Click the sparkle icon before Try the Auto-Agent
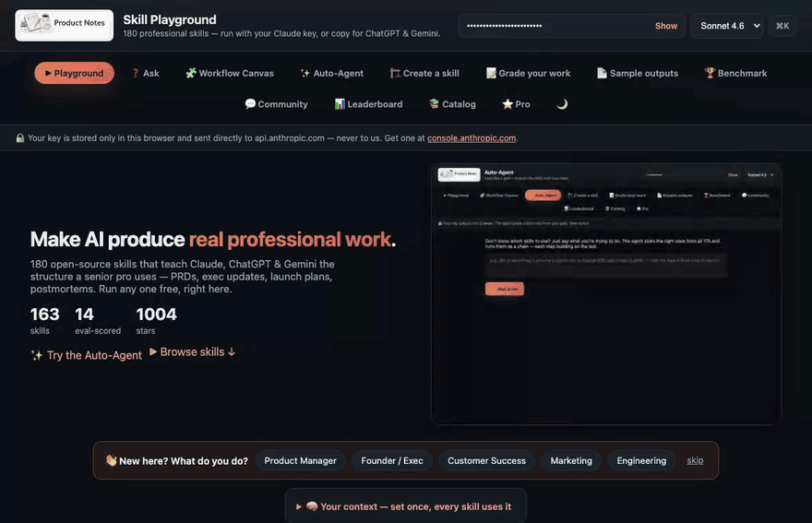This screenshot has height=523, width=812. [37, 355]
